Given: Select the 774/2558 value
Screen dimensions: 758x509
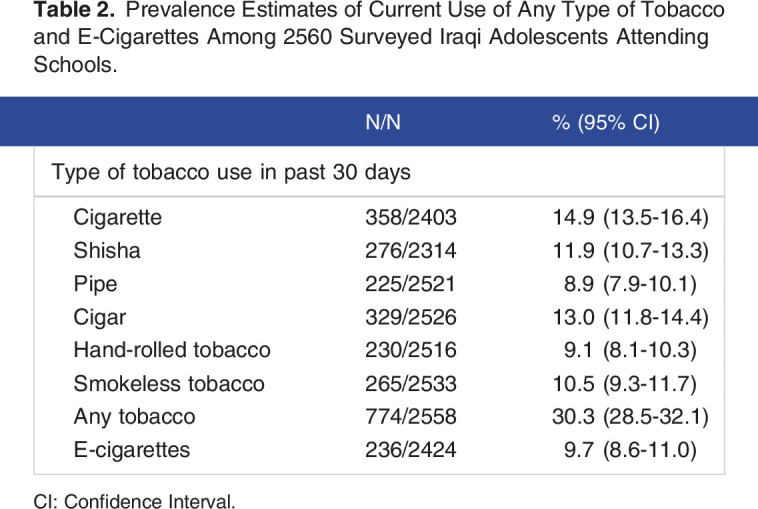Looking at the screenshot, I should 410,417.
